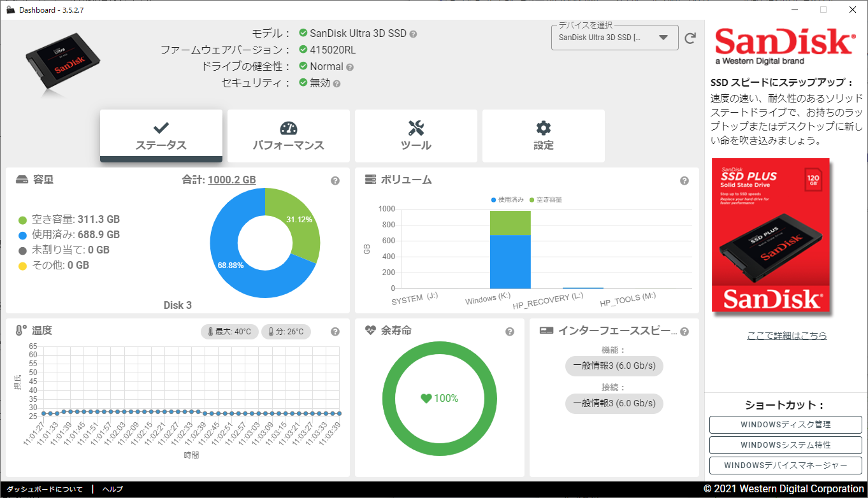This screenshot has height=498, width=868.
Task: Click the 使用済み legend in volume chart
Action: (507, 200)
